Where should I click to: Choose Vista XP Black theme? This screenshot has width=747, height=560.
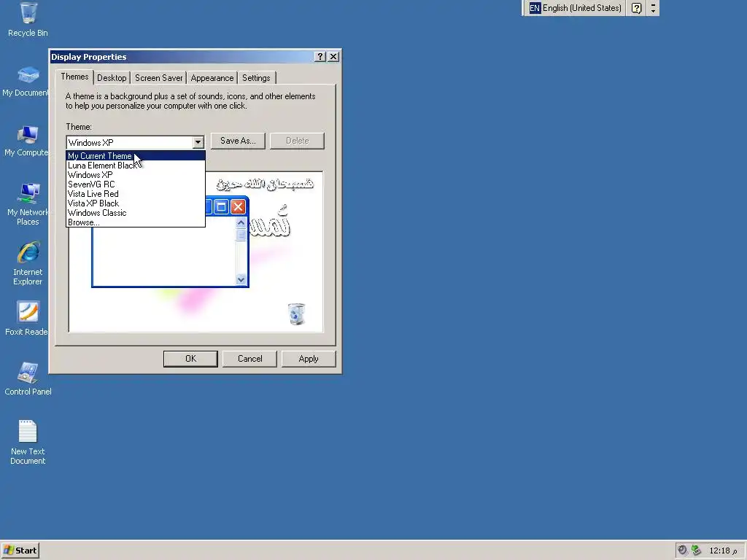coord(136,203)
